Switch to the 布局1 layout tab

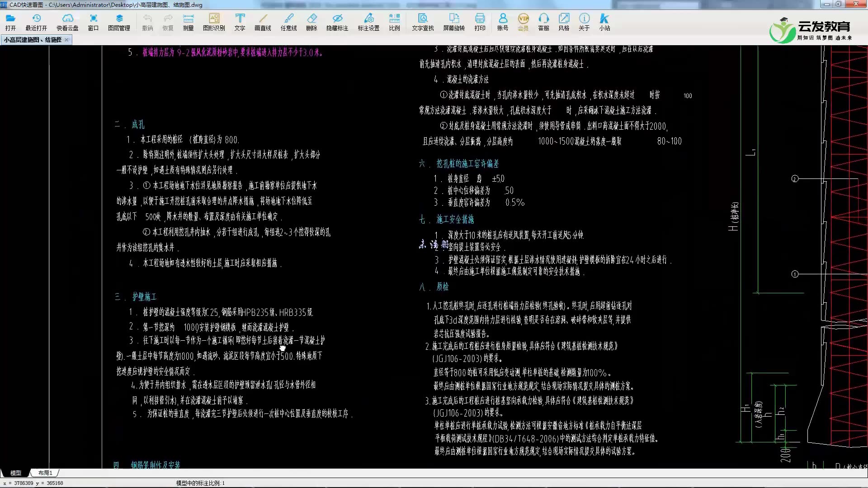pos(45,473)
